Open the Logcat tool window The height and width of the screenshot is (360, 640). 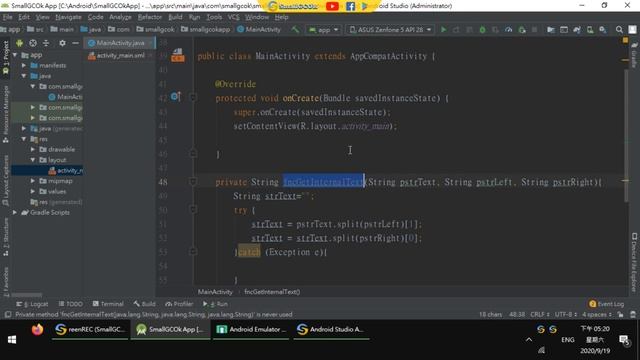coord(32,304)
